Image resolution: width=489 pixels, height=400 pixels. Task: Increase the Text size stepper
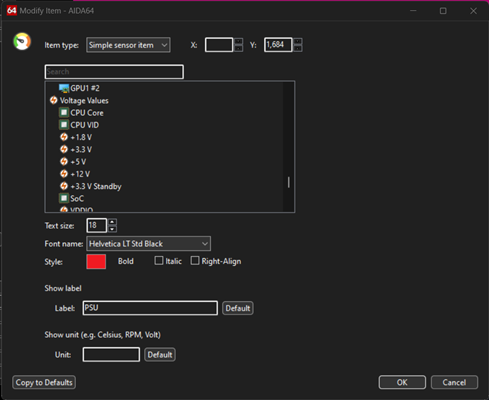click(x=112, y=222)
